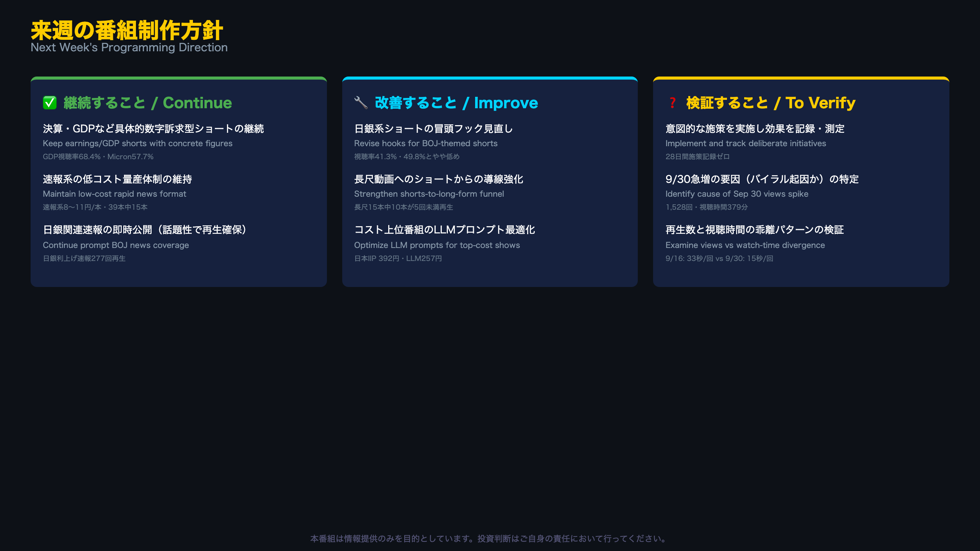Click the wrench icon beside Improve

pyautogui.click(x=361, y=103)
